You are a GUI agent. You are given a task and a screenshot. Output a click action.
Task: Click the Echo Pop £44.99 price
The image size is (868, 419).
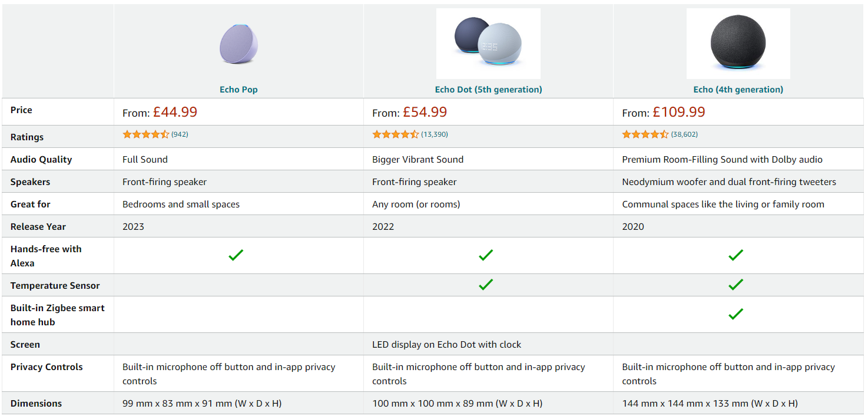pyautogui.click(x=175, y=112)
